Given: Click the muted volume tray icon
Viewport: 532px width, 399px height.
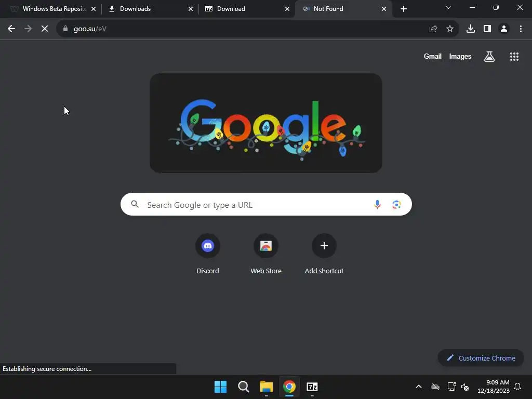Looking at the screenshot, I should (x=465, y=387).
